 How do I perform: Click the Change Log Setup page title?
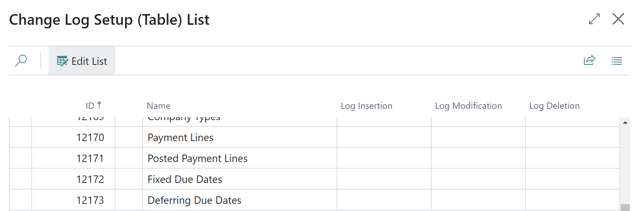[109, 19]
